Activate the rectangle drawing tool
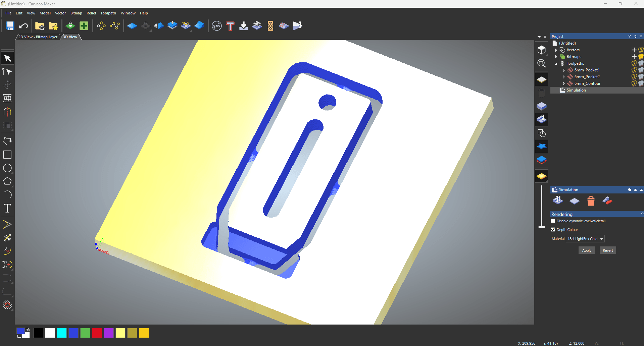This screenshot has width=644, height=346. pos(7,155)
